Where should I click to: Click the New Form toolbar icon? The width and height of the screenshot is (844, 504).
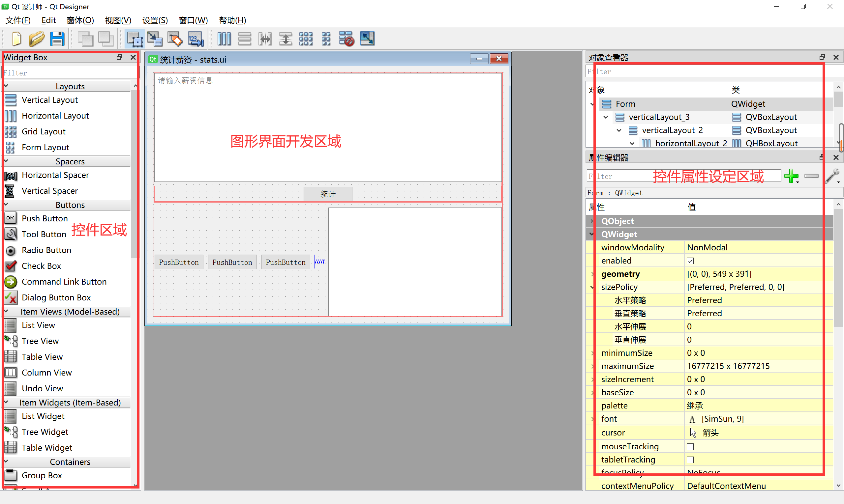(x=16, y=39)
